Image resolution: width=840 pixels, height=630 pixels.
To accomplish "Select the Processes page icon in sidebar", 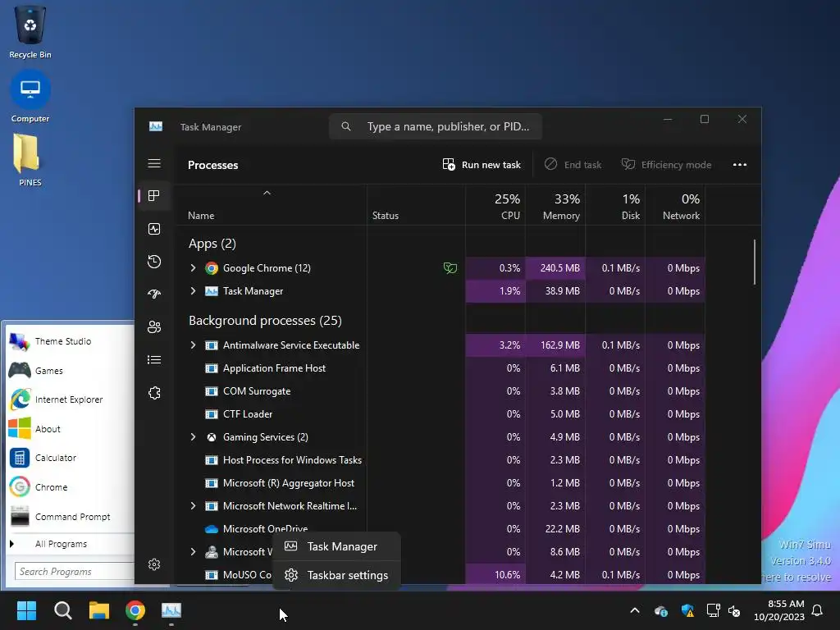I will point(154,196).
